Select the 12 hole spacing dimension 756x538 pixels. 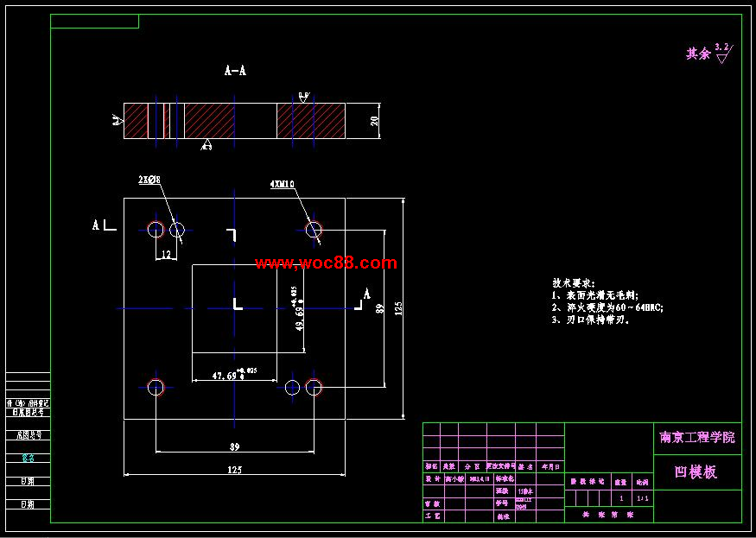(167, 255)
